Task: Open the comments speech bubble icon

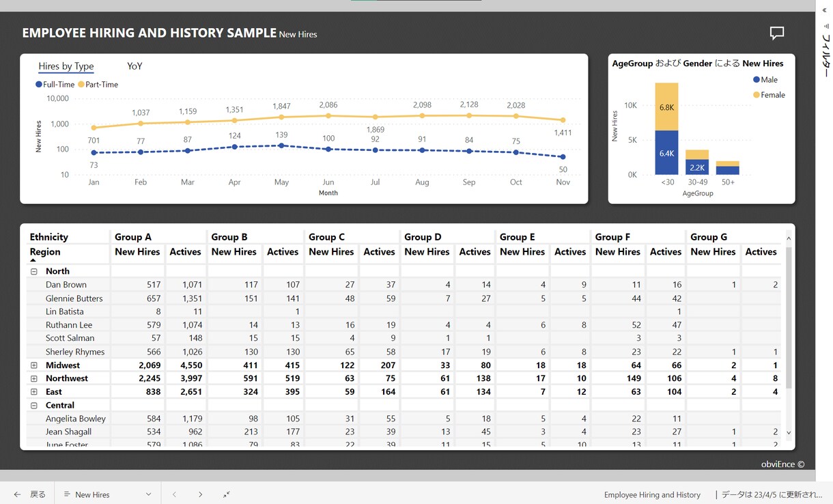Action: click(776, 33)
